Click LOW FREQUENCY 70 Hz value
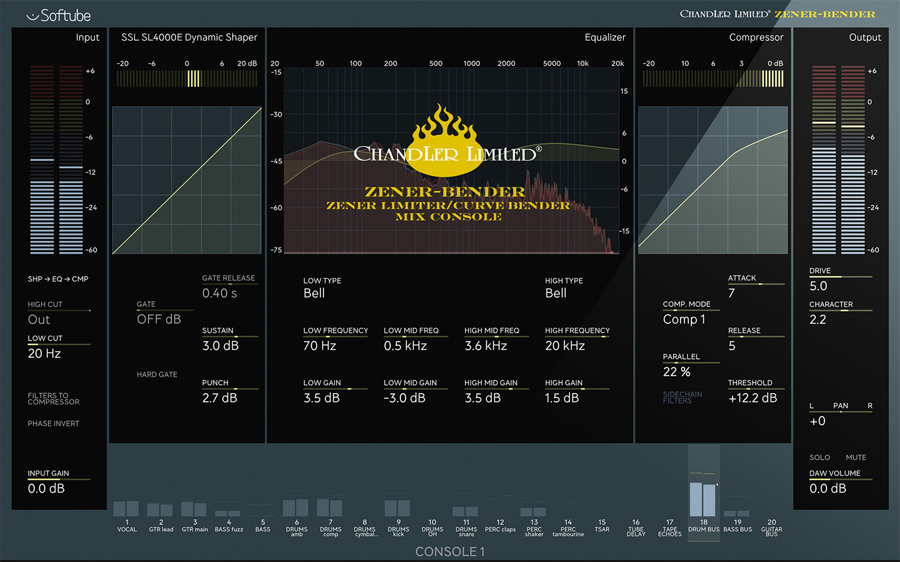This screenshot has height=562, width=900. (x=320, y=346)
